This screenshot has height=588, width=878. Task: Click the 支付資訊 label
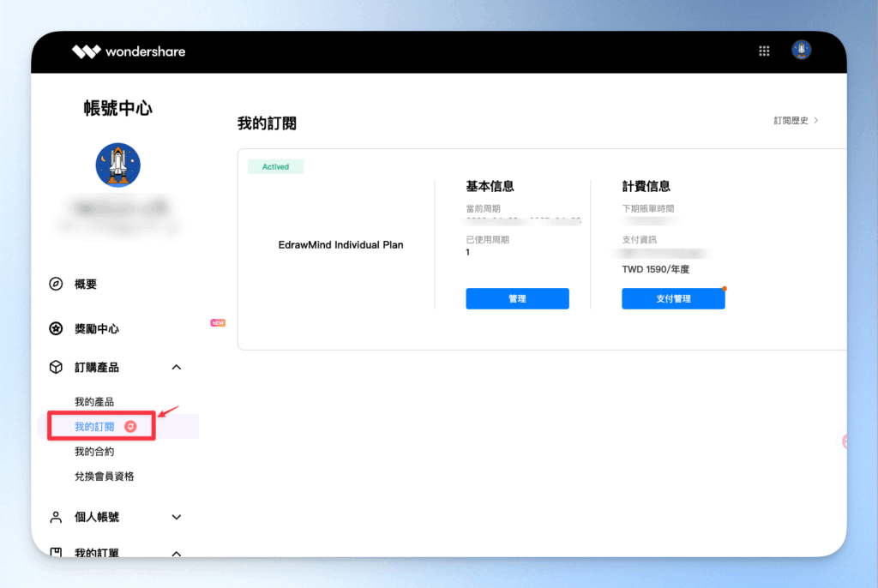pos(640,240)
